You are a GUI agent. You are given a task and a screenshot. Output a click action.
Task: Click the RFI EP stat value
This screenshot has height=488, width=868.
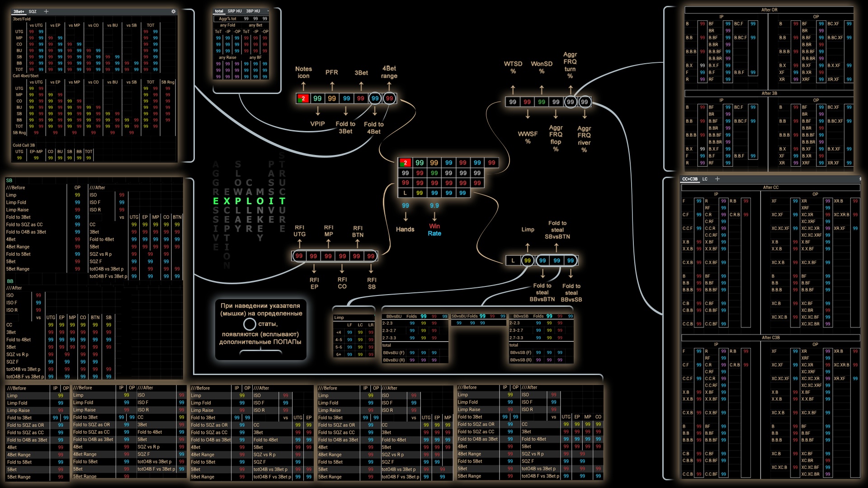[313, 256]
